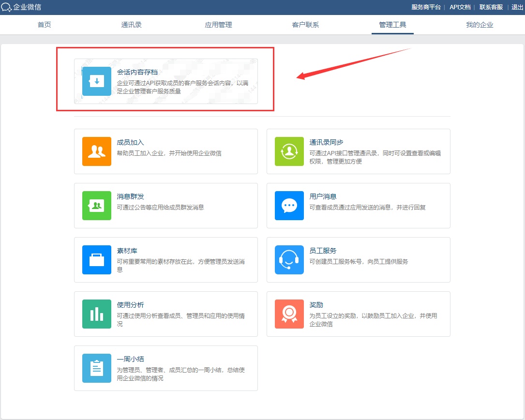Click the 员工服务 headset icon
The height and width of the screenshot is (420, 525).
pyautogui.click(x=289, y=260)
